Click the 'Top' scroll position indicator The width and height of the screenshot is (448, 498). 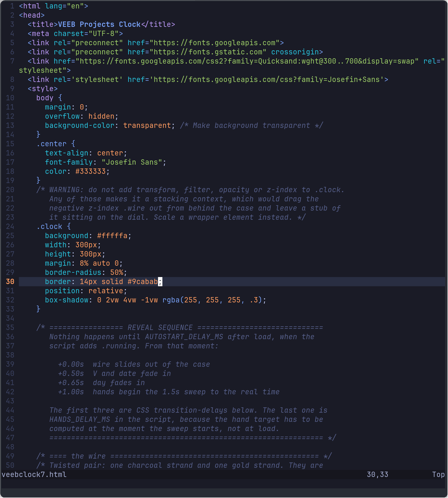pos(439,475)
